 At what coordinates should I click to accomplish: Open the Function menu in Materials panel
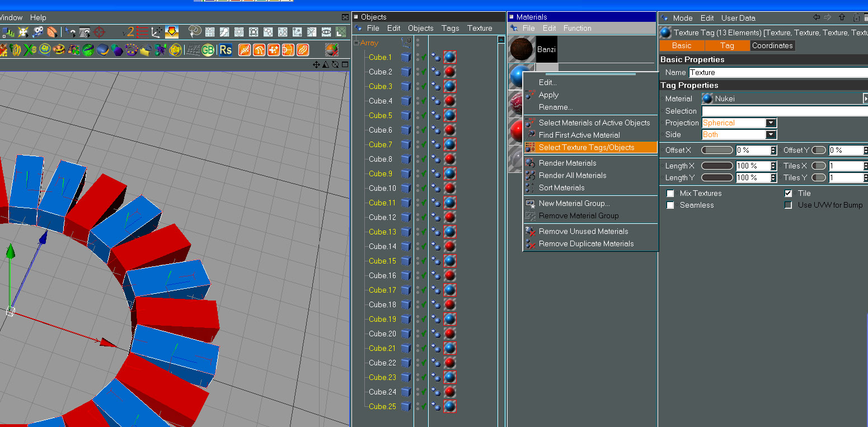pyautogui.click(x=577, y=28)
